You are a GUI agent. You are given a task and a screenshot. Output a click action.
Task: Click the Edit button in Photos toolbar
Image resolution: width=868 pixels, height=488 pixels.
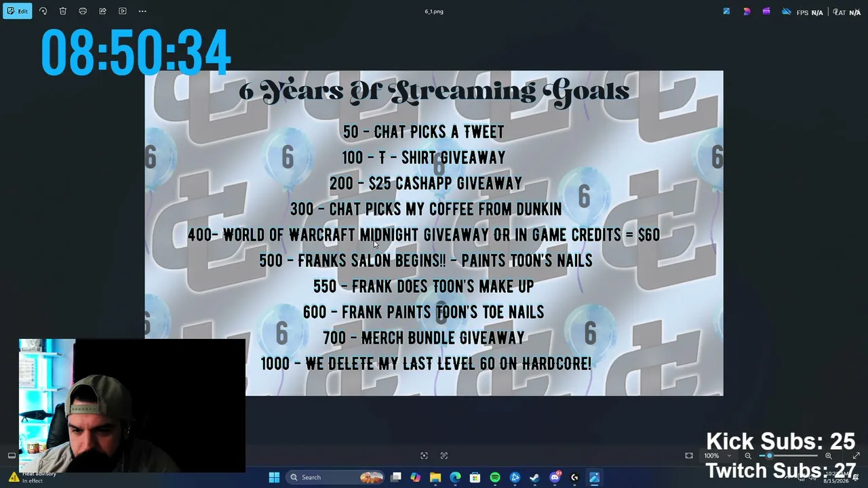(17, 11)
